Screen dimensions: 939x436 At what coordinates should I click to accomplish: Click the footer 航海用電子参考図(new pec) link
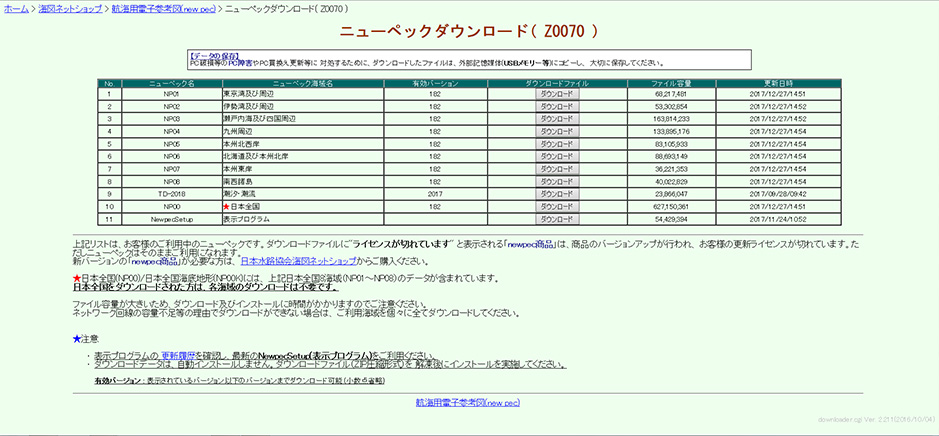468,403
